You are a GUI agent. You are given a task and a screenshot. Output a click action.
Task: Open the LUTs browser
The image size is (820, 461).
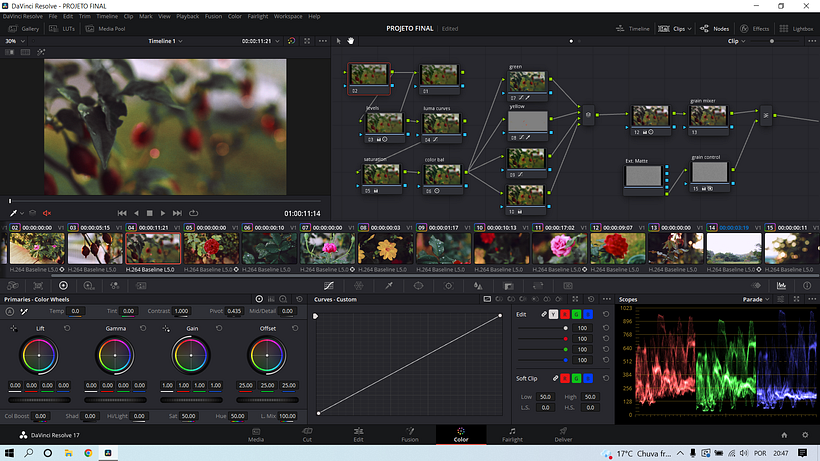point(62,29)
